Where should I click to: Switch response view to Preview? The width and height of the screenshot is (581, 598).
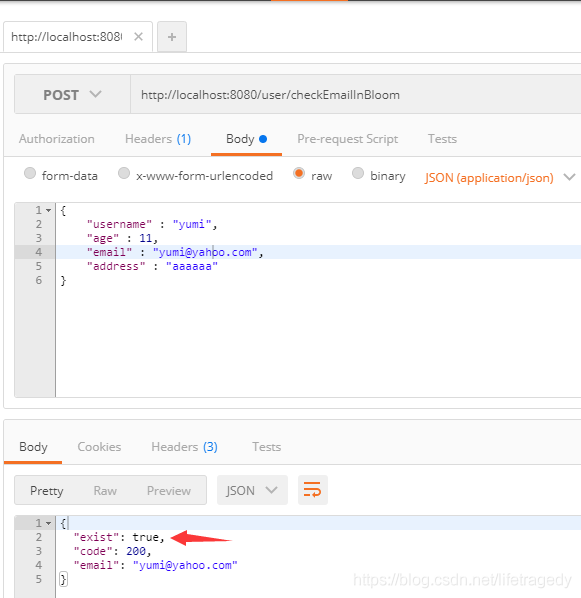pyautogui.click(x=169, y=490)
